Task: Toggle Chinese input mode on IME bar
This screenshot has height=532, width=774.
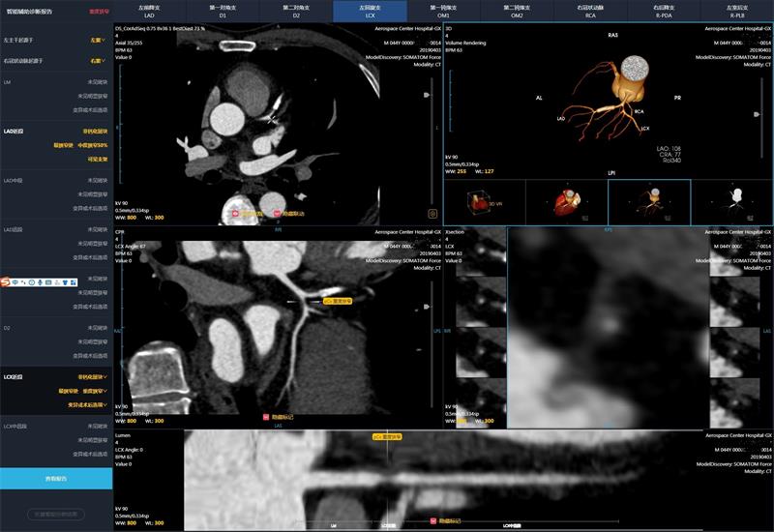Action: (x=15, y=282)
